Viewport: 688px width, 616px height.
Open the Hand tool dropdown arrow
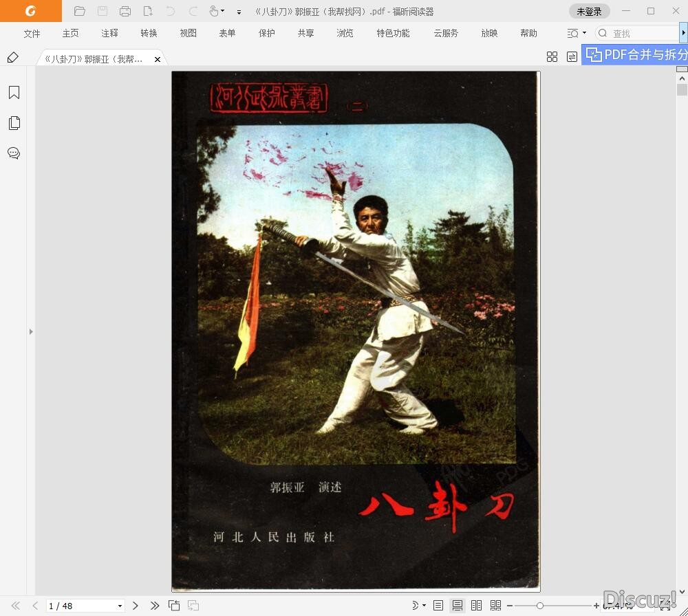tap(223, 11)
